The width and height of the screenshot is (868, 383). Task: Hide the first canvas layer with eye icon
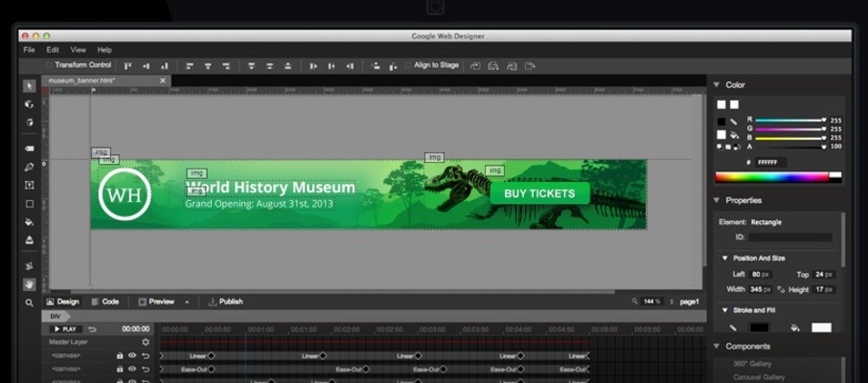click(132, 355)
